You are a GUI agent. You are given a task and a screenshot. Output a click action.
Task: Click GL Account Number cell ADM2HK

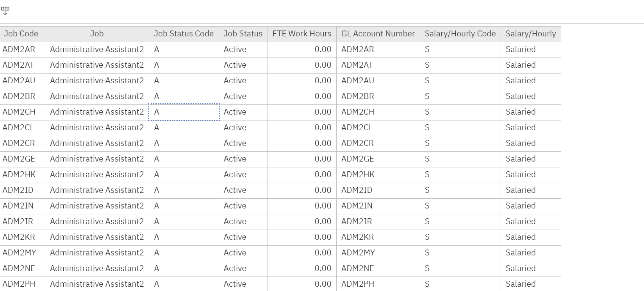378,175
